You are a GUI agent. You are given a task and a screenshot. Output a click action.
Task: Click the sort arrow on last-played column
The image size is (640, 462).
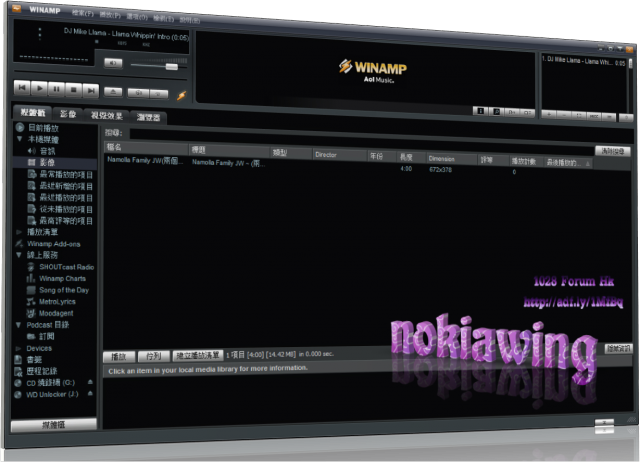point(588,164)
